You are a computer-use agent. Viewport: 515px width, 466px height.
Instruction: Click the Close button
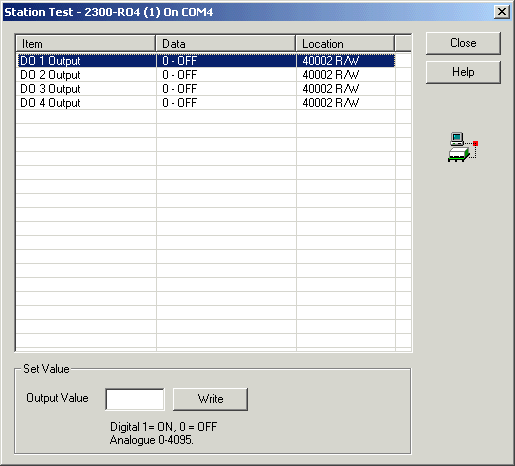[463, 43]
